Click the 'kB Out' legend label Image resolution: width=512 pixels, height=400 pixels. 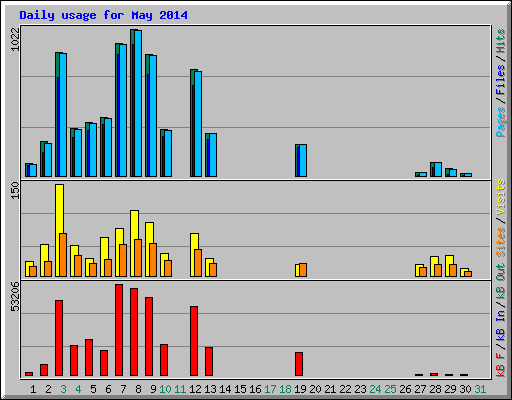[501, 281]
